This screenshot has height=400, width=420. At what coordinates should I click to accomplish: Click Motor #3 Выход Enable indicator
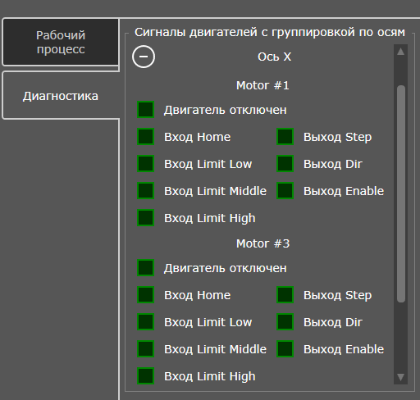285,349
